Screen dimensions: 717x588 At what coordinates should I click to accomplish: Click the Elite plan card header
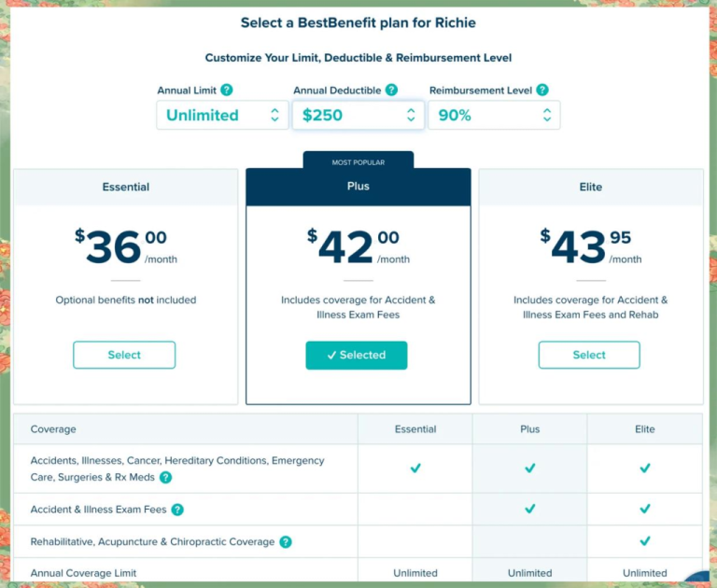(x=591, y=187)
